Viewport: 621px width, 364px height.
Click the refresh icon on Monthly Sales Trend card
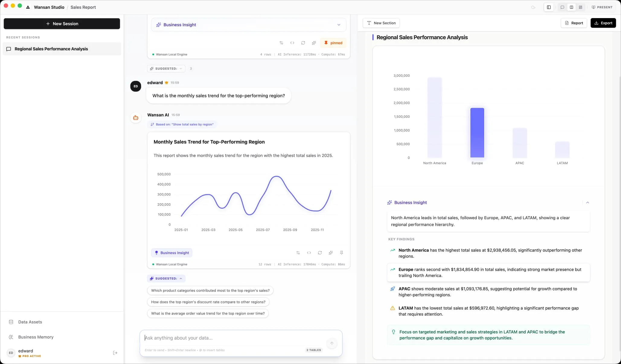[320, 253]
